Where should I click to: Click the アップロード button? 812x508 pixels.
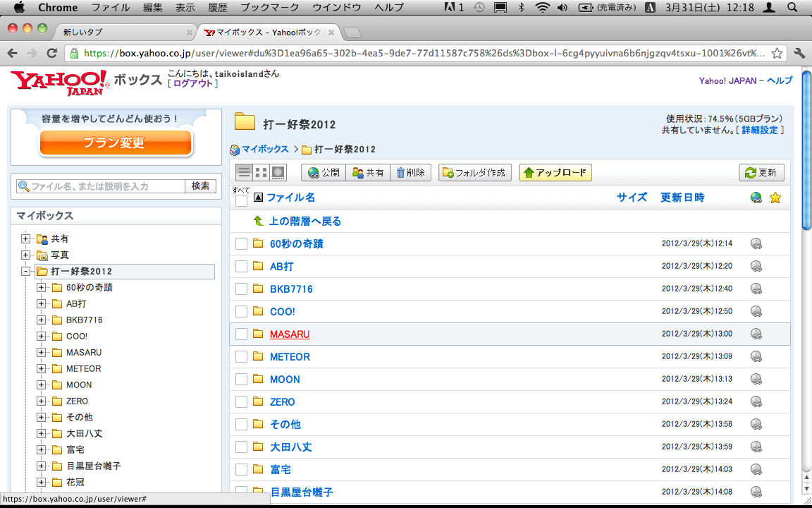(x=555, y=173)
